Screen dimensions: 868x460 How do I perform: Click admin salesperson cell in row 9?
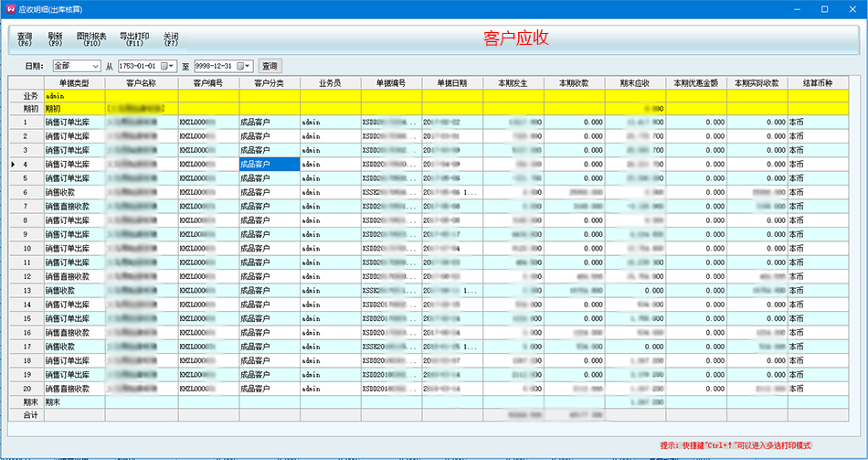[331, 234]
